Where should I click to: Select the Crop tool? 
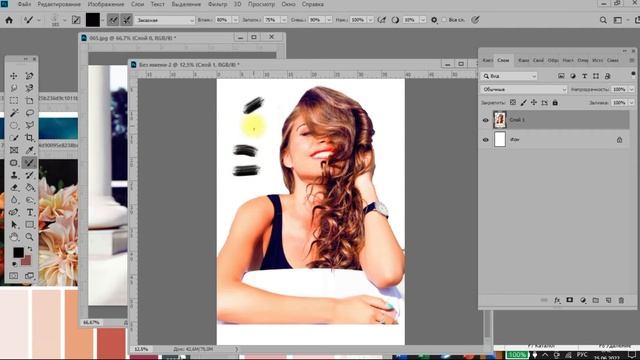29,138
